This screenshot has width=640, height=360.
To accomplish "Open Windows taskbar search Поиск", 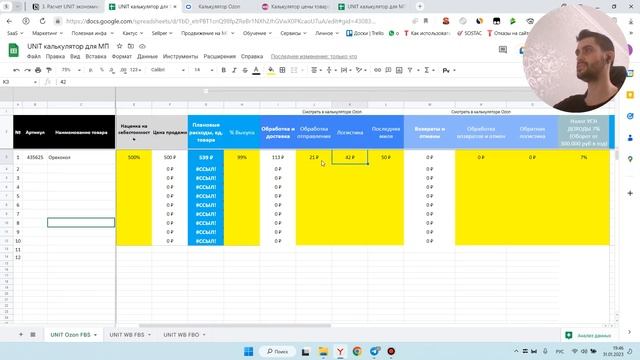I will [x=278, y=351].
